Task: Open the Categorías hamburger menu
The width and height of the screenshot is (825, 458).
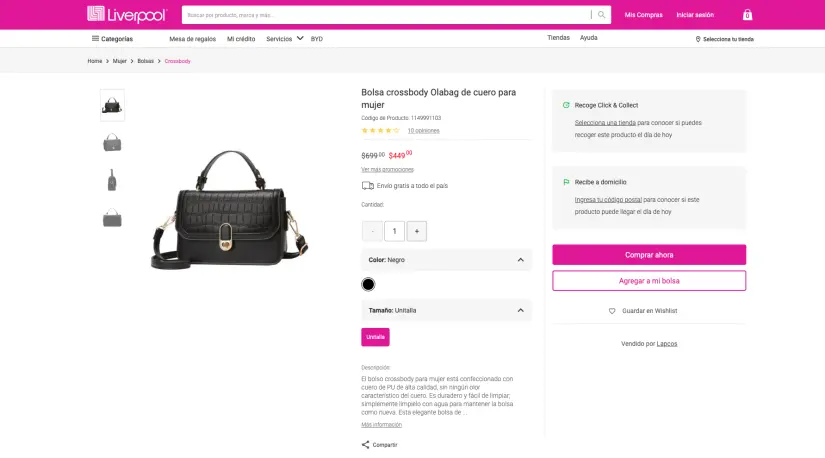Action: click(95, 39)
